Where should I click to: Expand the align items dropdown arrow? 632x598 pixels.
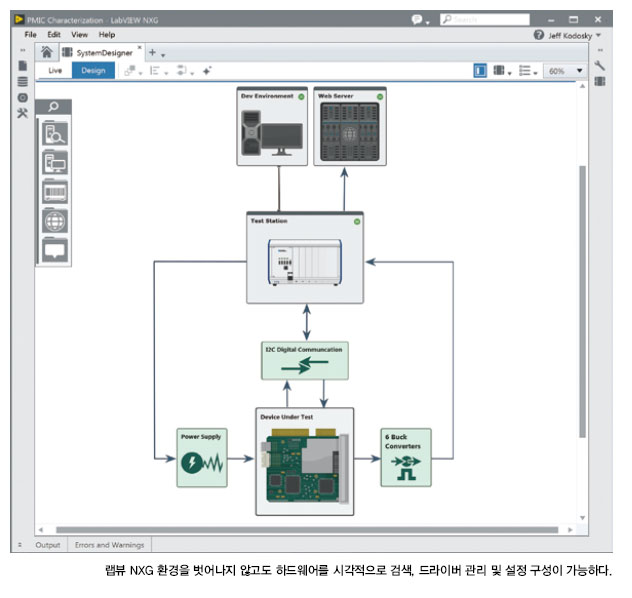point(166,73)
